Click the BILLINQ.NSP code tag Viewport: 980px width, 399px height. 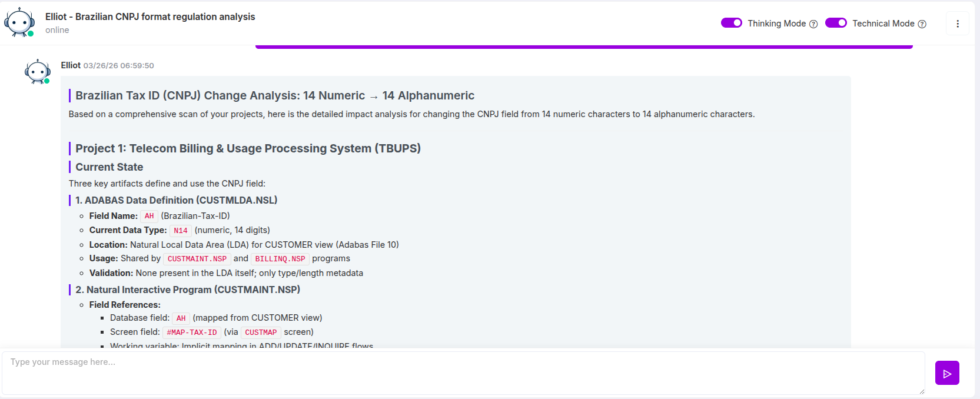pos(280,259)
